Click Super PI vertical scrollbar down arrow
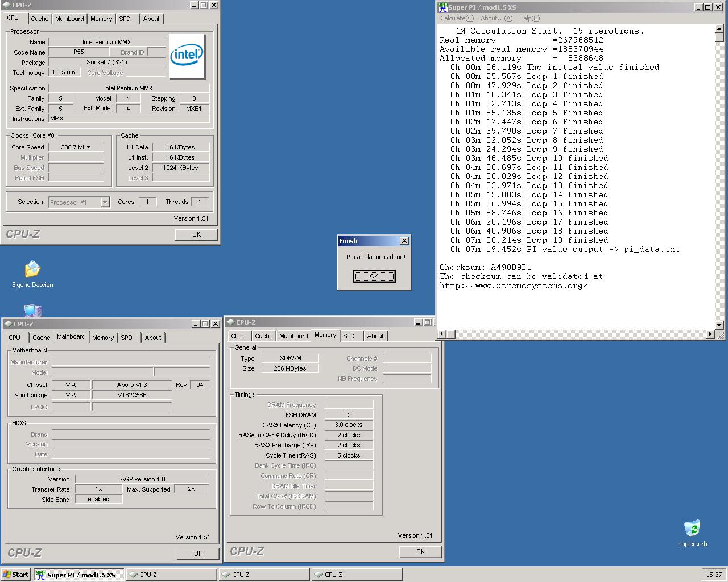Viewport: 728px width, 582px height. [x=719, y=325]
